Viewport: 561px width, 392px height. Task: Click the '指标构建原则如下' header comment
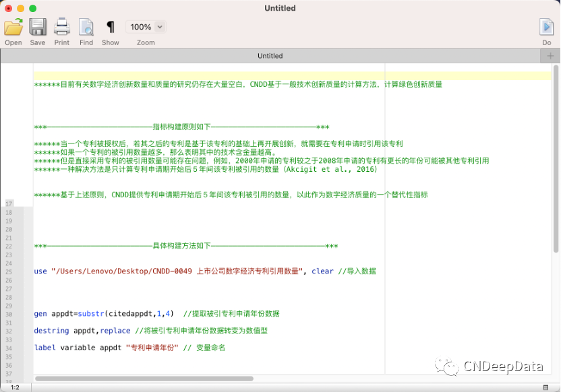(182, 127)
